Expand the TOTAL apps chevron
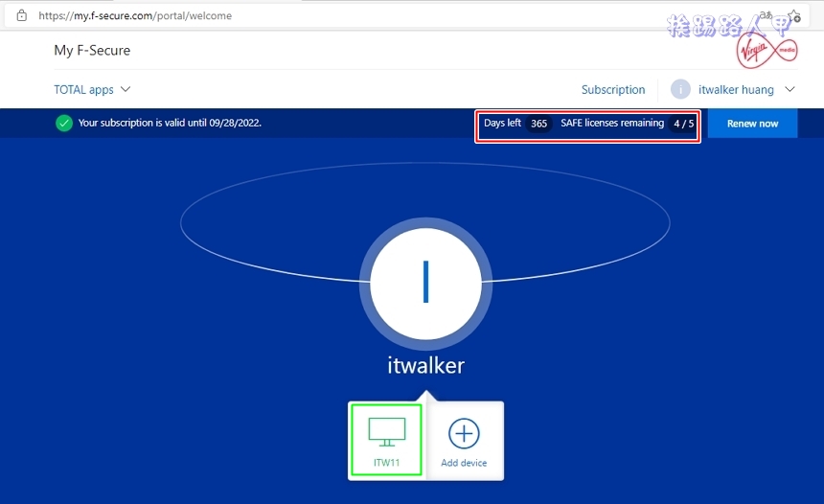The width and height of the screenshot is (824, 504). 126,89
